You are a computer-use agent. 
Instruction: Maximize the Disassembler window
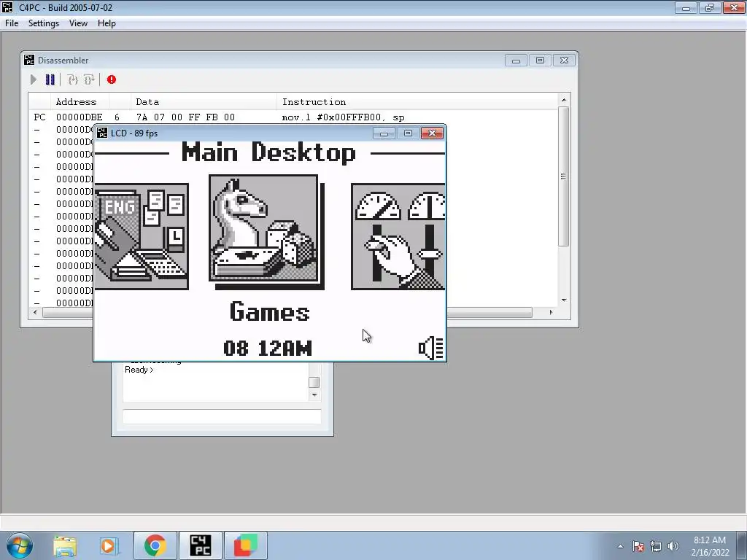[540, 61]
